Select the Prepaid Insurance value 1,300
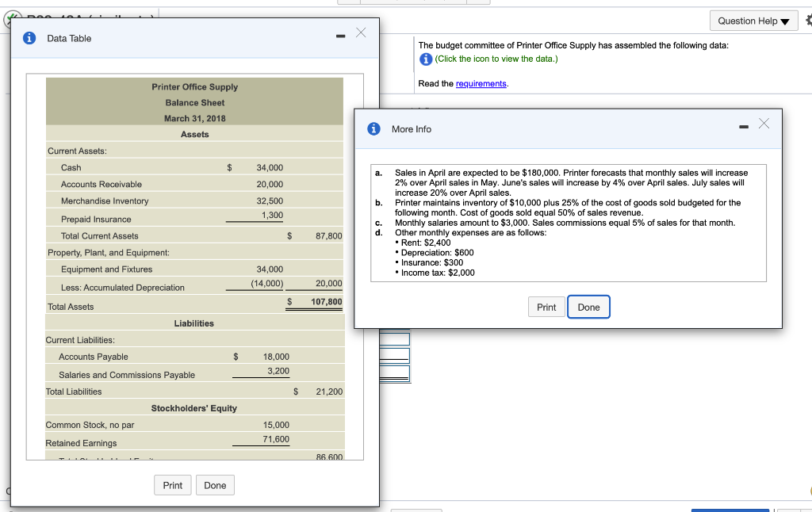This screenshot has width=812, height=512. pos(272,215)
